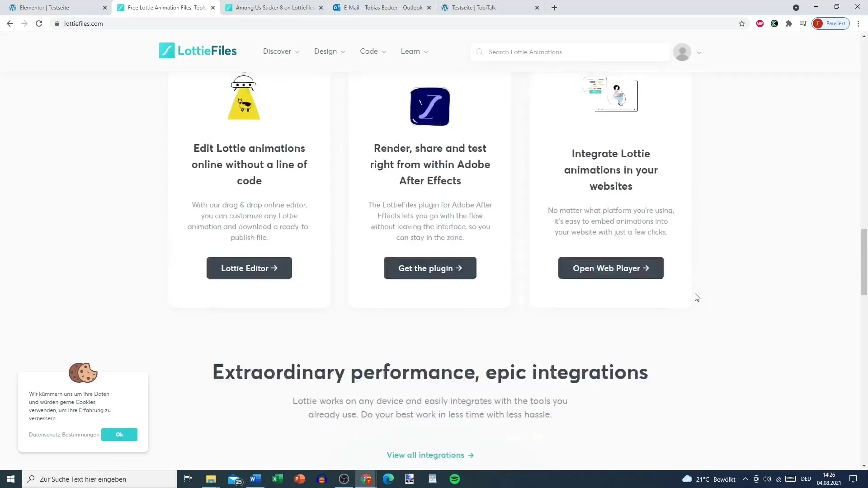Reload the current page
The width and height of the screenshot is (868, 488).
click(39, 23)
